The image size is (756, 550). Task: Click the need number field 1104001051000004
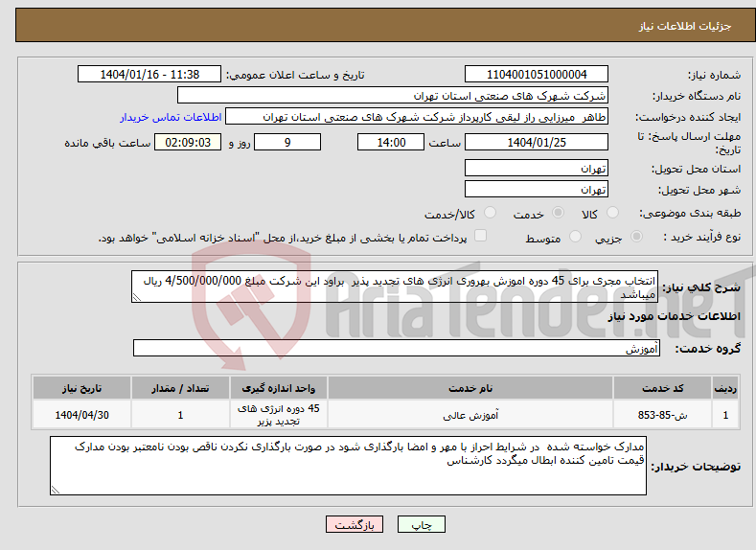click(537, 74)
